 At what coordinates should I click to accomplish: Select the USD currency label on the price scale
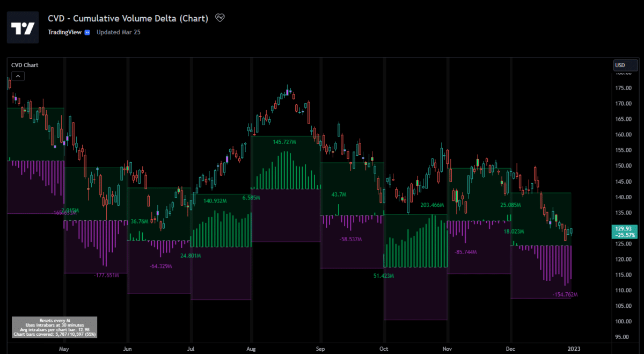pyautogui.click(x=626, y=65)
